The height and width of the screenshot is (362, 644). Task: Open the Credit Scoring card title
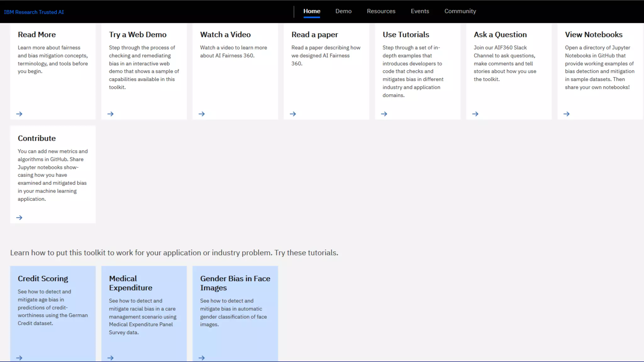tap(43, 278)
